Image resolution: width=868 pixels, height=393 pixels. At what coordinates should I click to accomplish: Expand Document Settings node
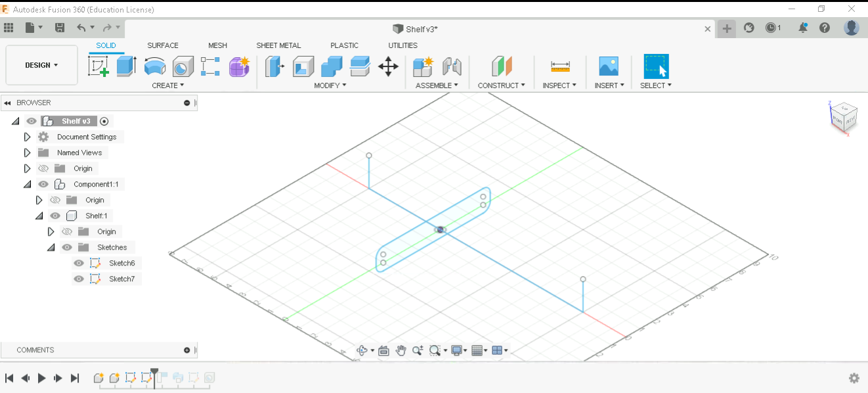[x=27, y=137]
